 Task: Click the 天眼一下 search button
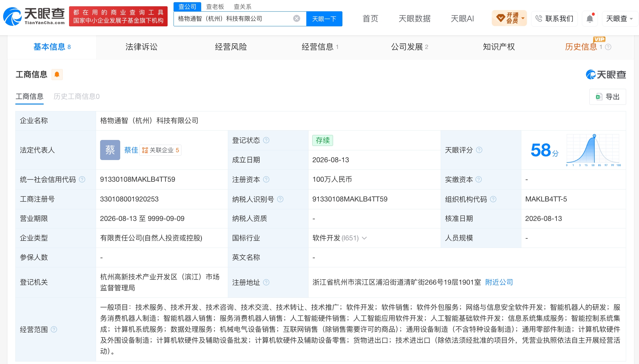click(324, 19)
